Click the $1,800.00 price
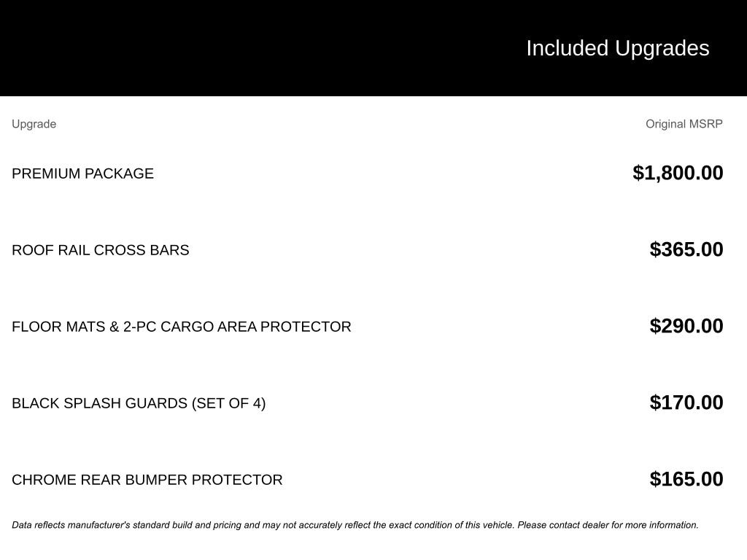 [x=678, y=173]
